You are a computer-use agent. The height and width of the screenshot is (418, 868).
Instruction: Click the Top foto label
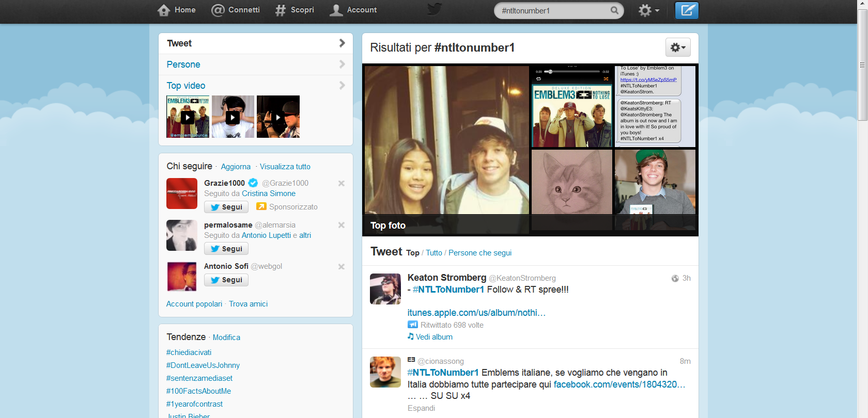(x=388, y=226)
